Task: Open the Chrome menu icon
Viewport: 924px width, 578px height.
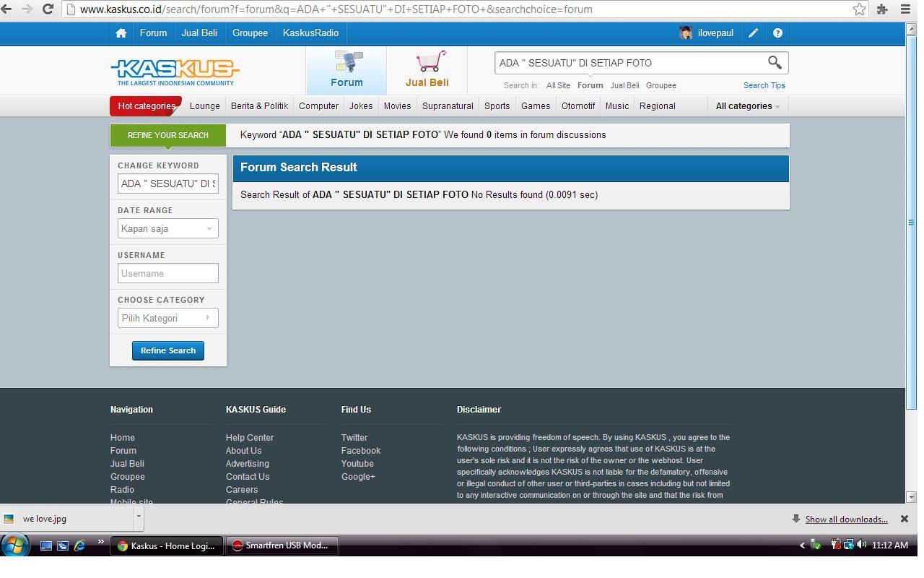Action: click(905, 9)
